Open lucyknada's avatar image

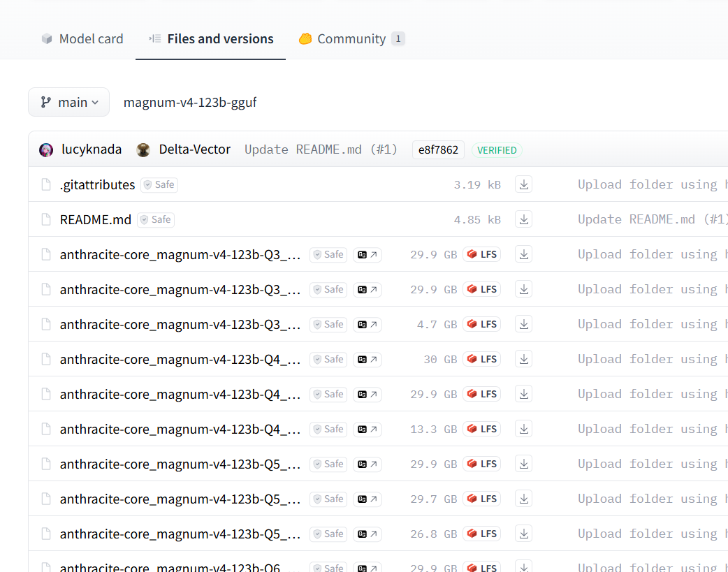[46, 150]
